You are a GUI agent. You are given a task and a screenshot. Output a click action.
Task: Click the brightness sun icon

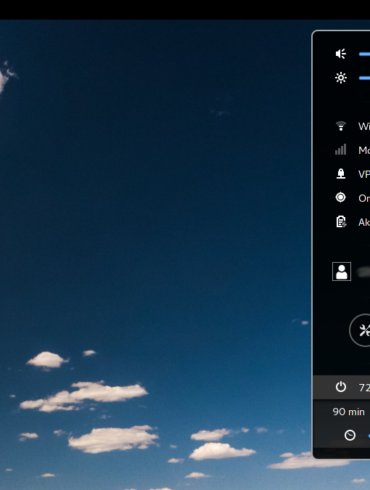(341, 78)
